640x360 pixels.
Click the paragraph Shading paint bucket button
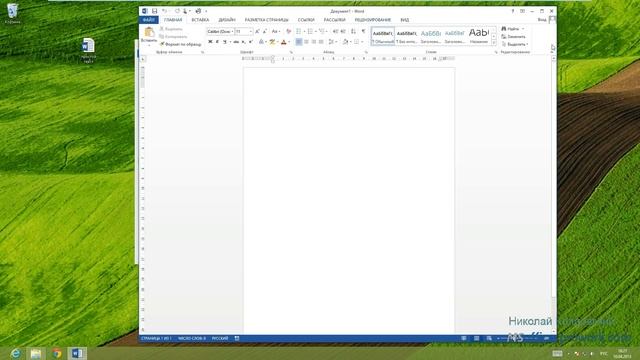(x=345, y=42)
